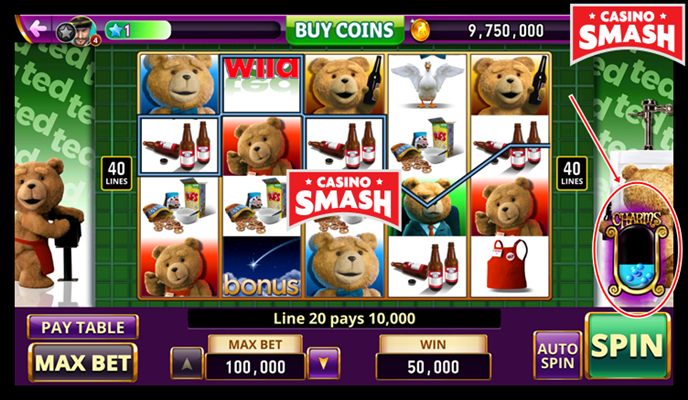The width and height of the screenshot is (688, 400).
Task: Click the gold coin icon beside balance
Action: tap(420, 31)
